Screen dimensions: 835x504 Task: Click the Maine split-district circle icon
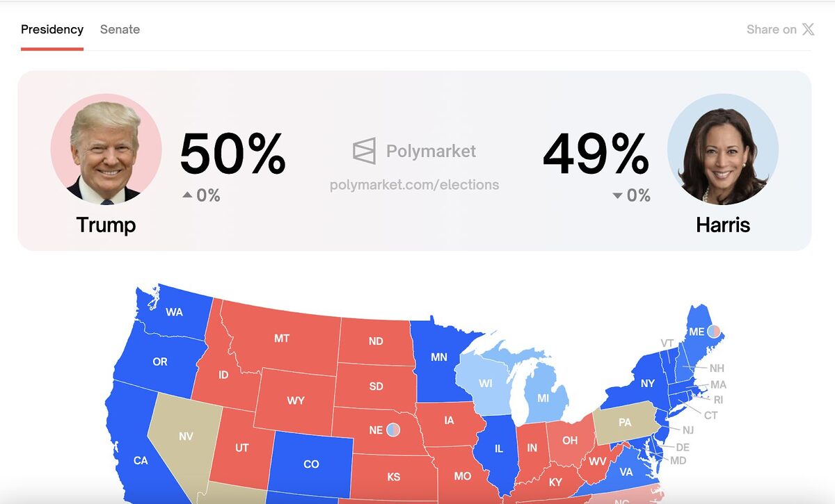coord(713,332)
